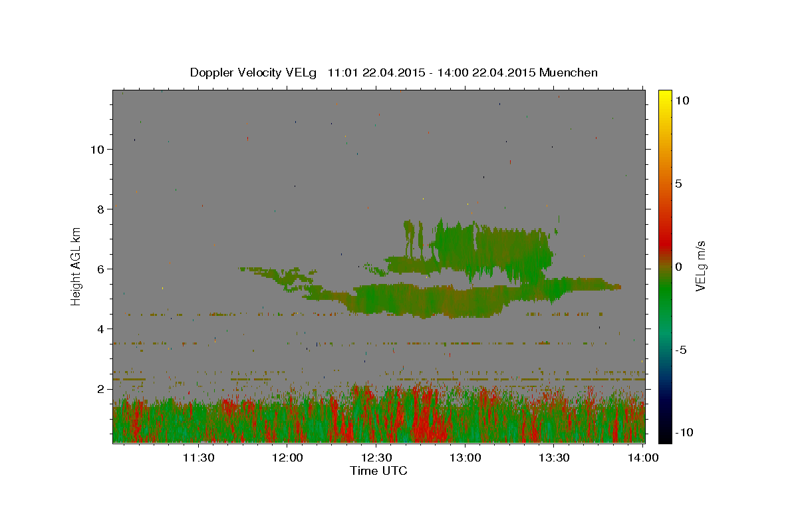
Task: Click the 'VELg m/s' colorbar label
Action: [700, 266]
